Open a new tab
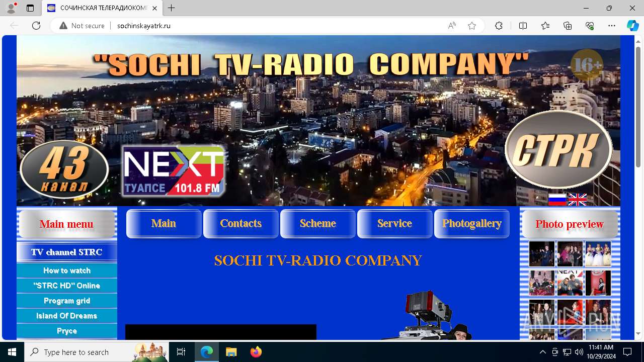The height and width of the screenshot is (362, 644). click(x=172, y=8)
